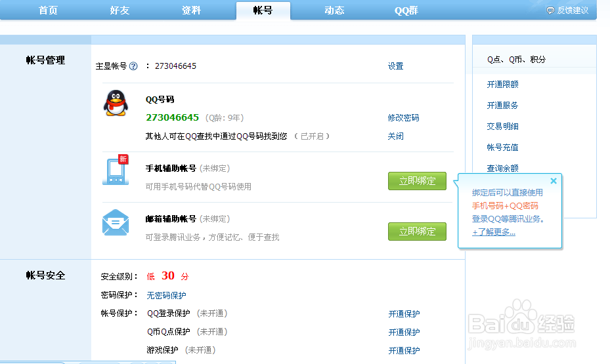Click 开通保护 for Q币Q点保护
The width and height of the screenshot is (610, 364).
click(x=404, y=332)
